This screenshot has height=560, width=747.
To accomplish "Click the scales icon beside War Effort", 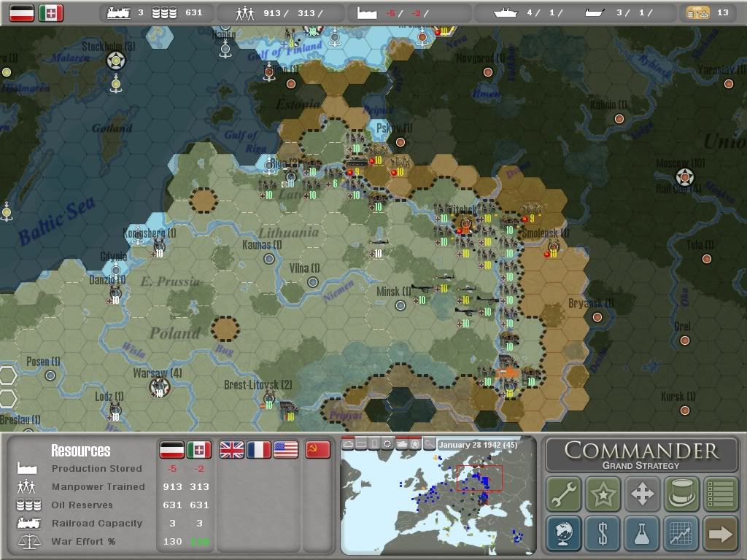I will point(28,542).
